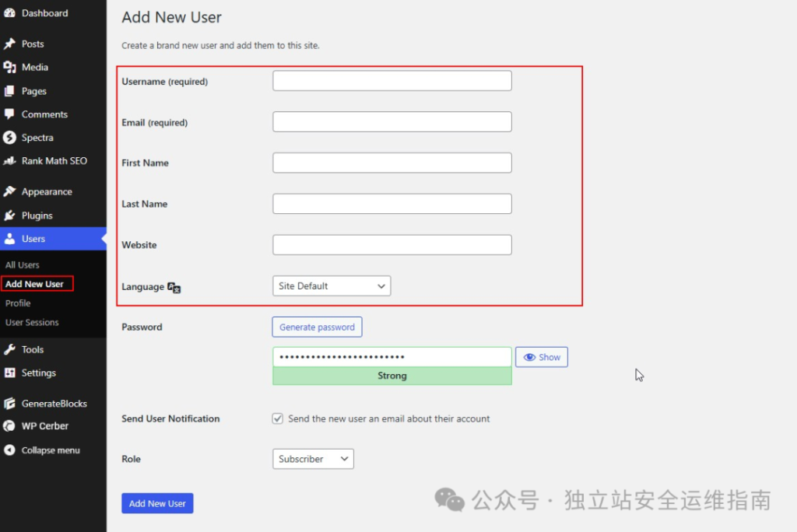
Task: Open the Role dropdown
Action: [x=313, y=459]
